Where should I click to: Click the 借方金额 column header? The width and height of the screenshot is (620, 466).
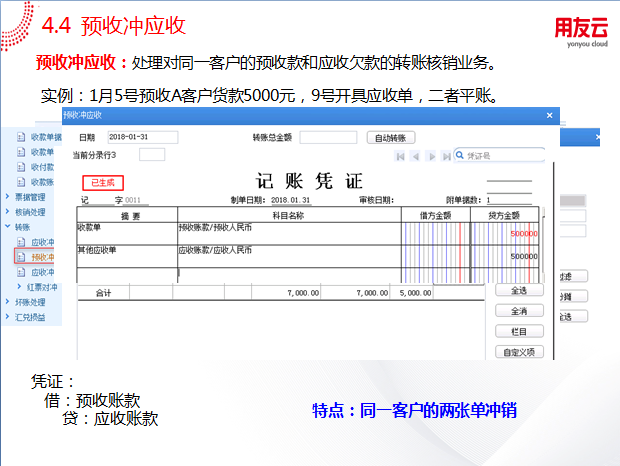436,215
